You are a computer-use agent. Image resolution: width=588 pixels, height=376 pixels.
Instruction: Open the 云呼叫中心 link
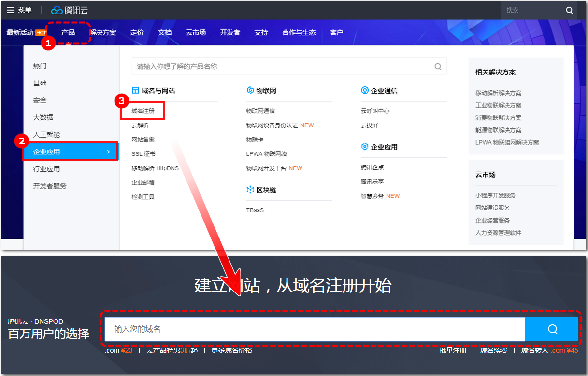coord(375,111)
